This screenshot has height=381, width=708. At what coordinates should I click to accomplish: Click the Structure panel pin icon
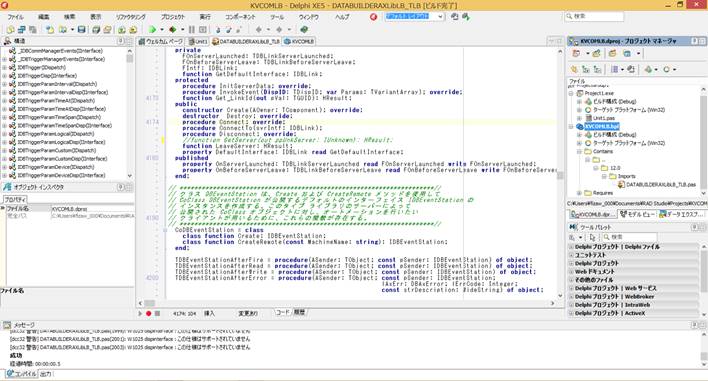[x=121, y=41]
